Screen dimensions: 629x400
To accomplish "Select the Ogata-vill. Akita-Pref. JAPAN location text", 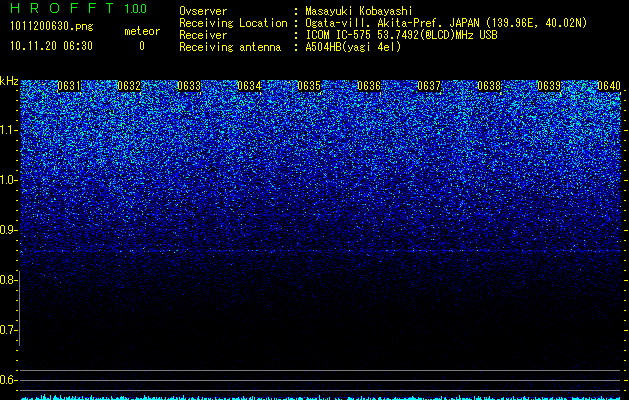I will [x=446, y=23].
